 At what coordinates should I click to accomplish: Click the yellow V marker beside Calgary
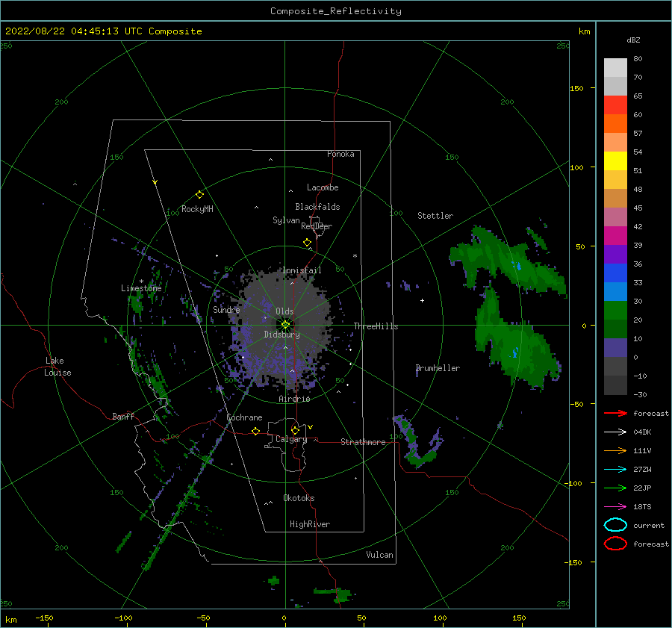311,427
